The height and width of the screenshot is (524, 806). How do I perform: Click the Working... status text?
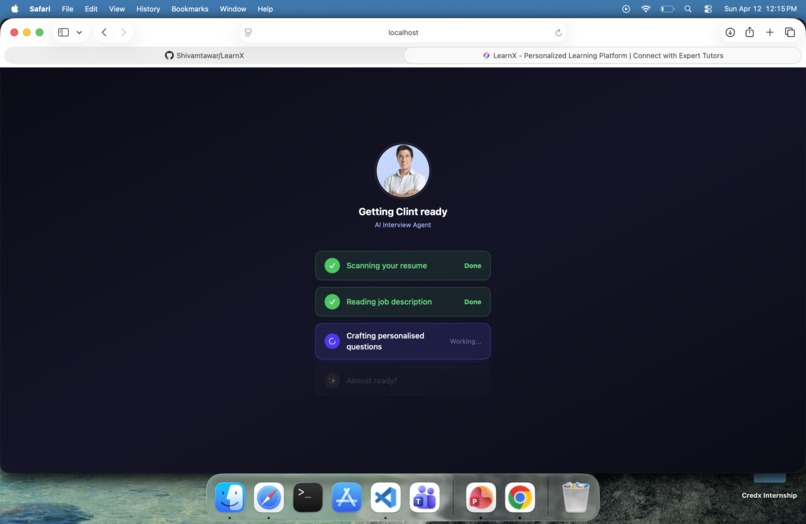(x=465, y=341)
